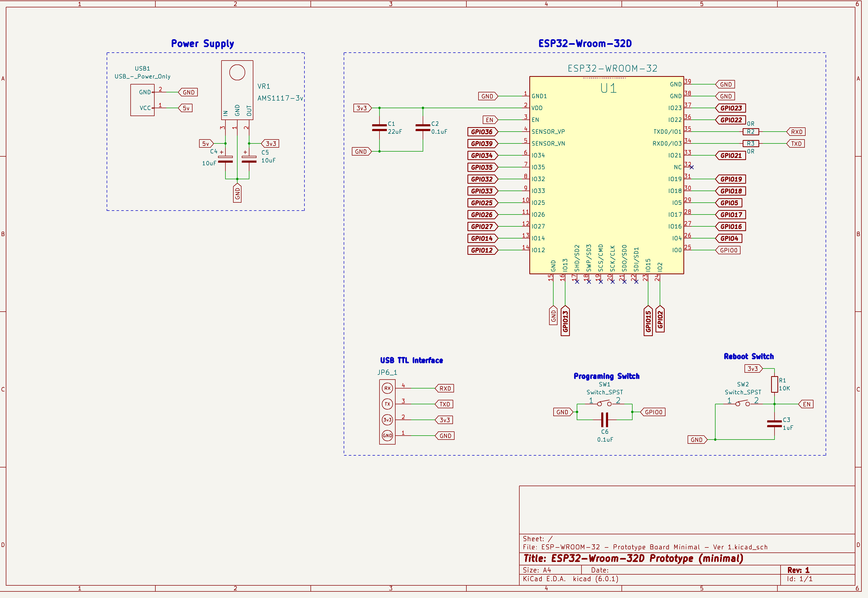Click the GPIO35 net label
Viewport: 868px width, 598px height.
click(483, 167)
